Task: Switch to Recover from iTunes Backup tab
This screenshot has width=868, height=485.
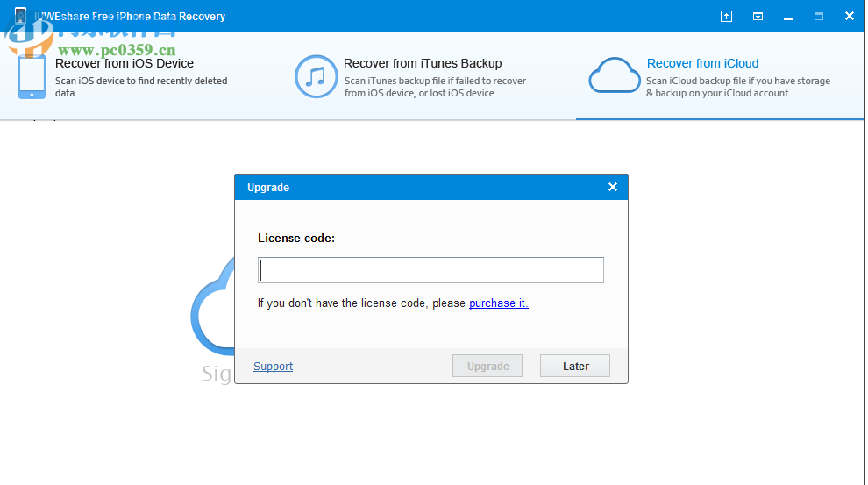Action: tap(423, 63)
